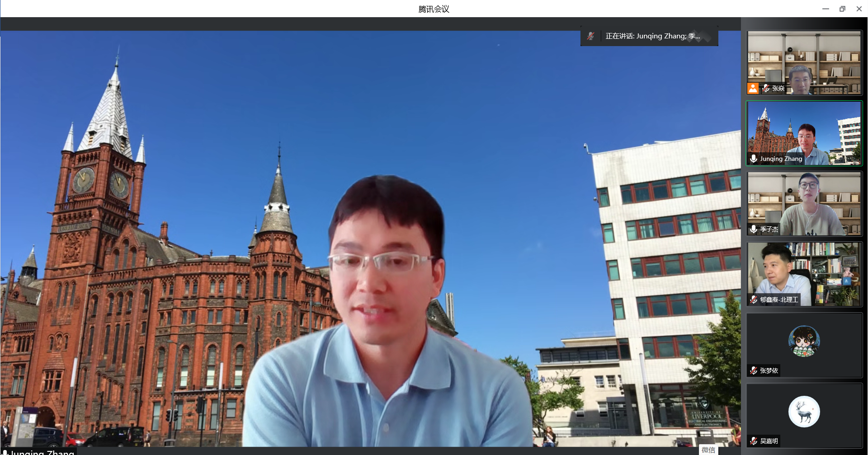The height and width of the screenshot is (455, 868).
Task: Click the microphone icon on Junqing Zhang's thumbnail
Action: [754, 159]
